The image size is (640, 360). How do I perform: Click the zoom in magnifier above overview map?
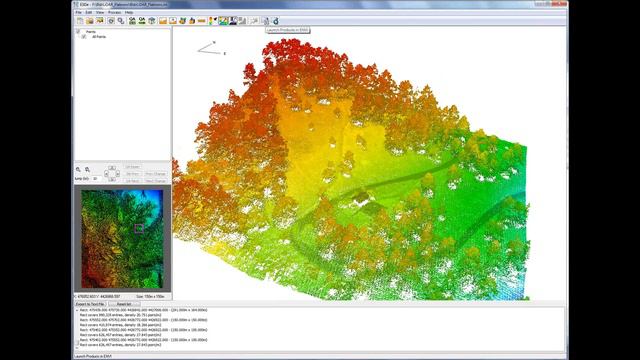(78, 169)
